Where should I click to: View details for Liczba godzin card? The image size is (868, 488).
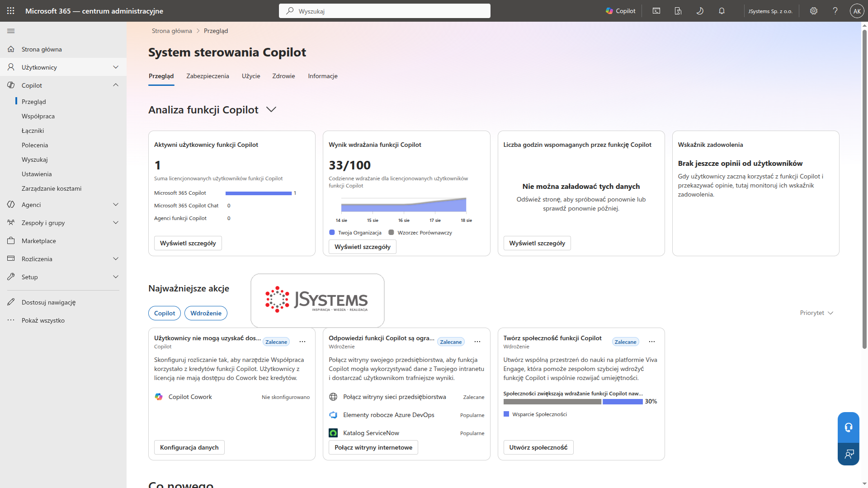point(537,243)
